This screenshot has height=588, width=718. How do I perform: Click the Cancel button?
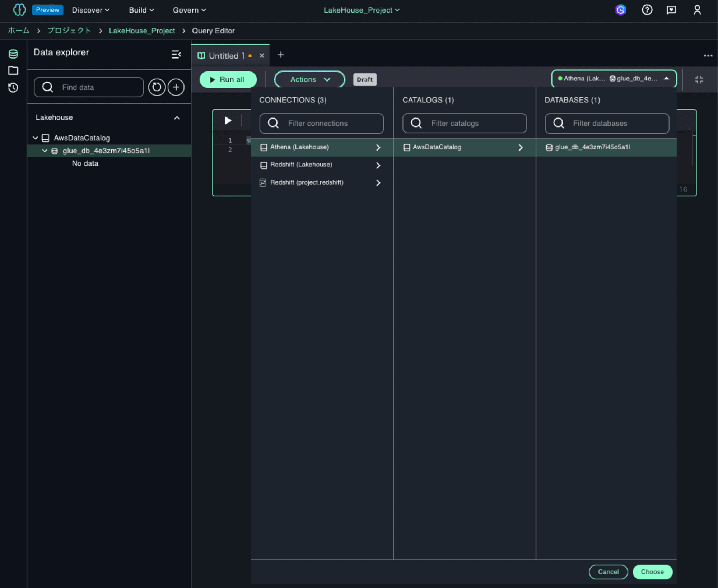click(x=608, y=572)
